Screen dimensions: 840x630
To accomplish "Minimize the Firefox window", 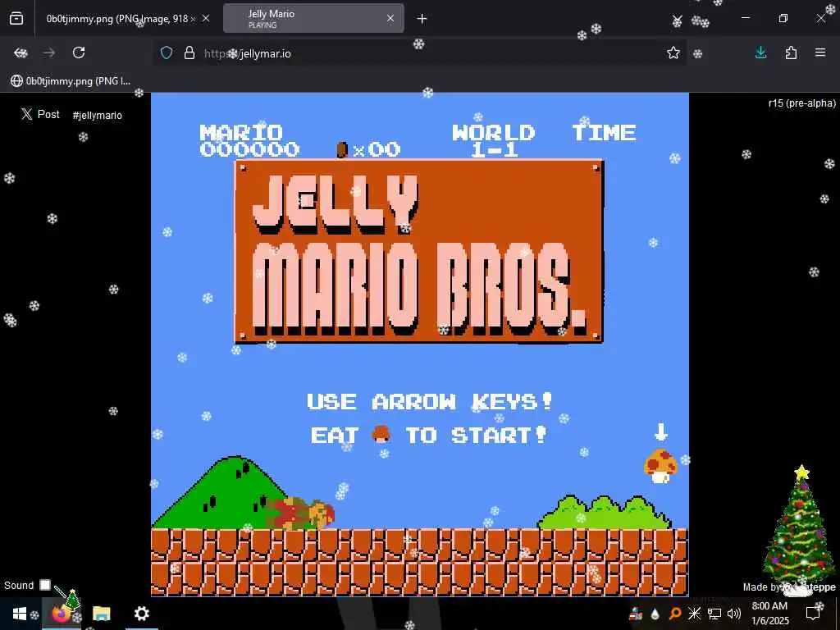I will (x=745, y=18).
